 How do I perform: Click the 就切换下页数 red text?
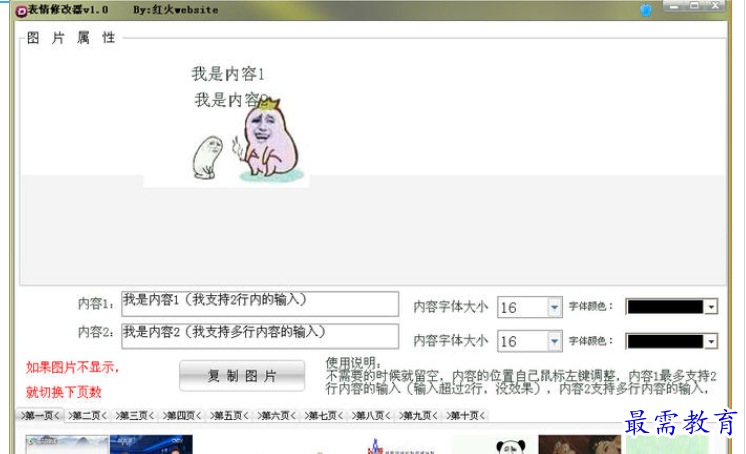64,392
